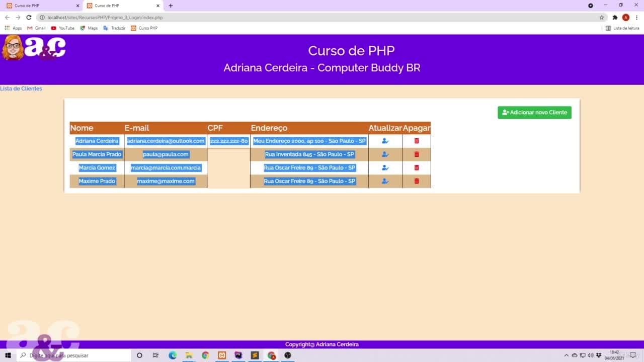Screen dimensions: 644x362
Task: Click the Copyright@ Adriana Cerdeira footer text
Action: pos(322,344)
